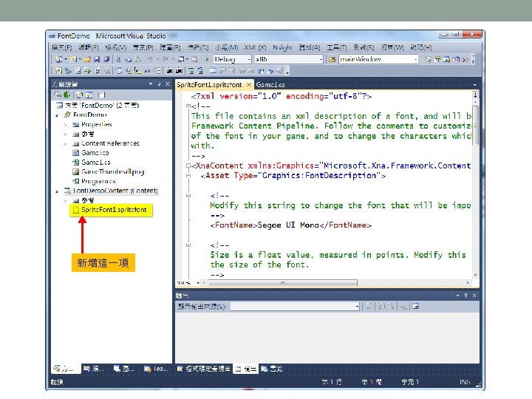Collapse the FontDemo project node
532x399 pixels.
(57, 115)
